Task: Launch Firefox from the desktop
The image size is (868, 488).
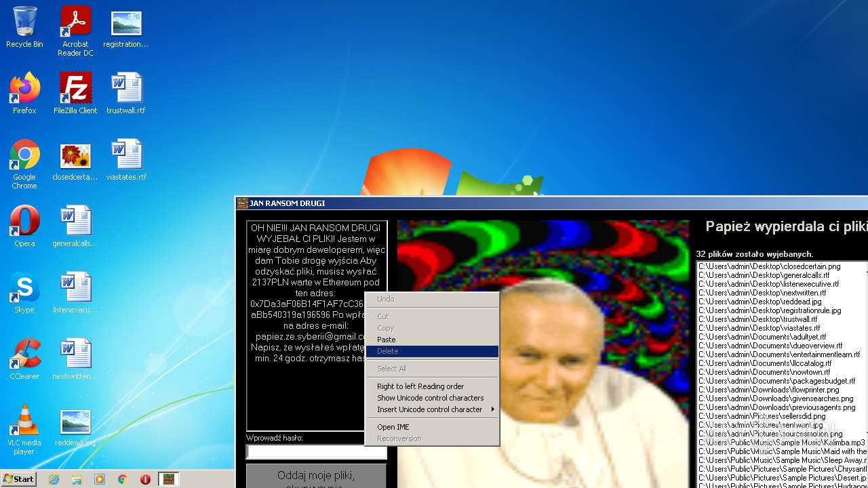Action: [24, 94]
